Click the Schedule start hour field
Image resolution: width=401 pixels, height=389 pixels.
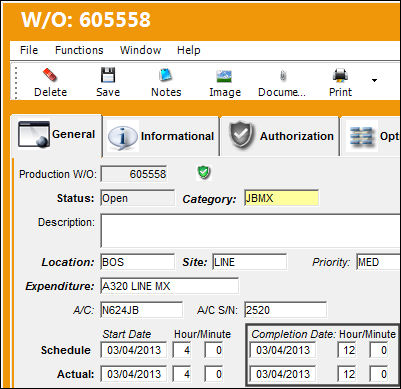(182, 350)
